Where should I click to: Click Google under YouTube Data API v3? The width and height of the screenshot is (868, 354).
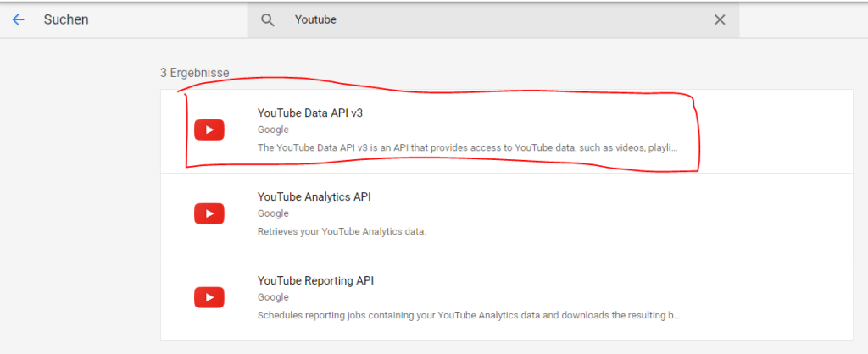point(273,130)
